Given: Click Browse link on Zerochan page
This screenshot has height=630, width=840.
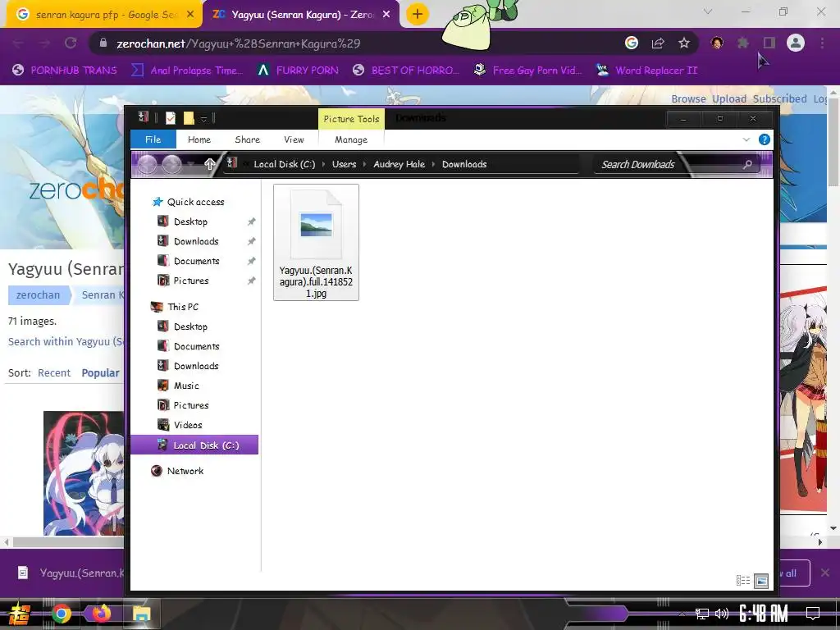Looking at the screenshot, I should coord(688,99).
